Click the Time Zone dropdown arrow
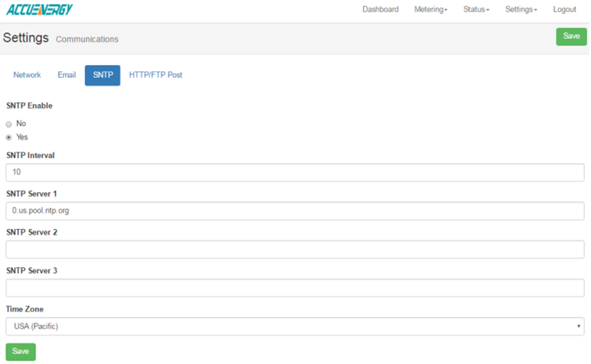This screenshot has height=364, width=591. pos(578,327)
